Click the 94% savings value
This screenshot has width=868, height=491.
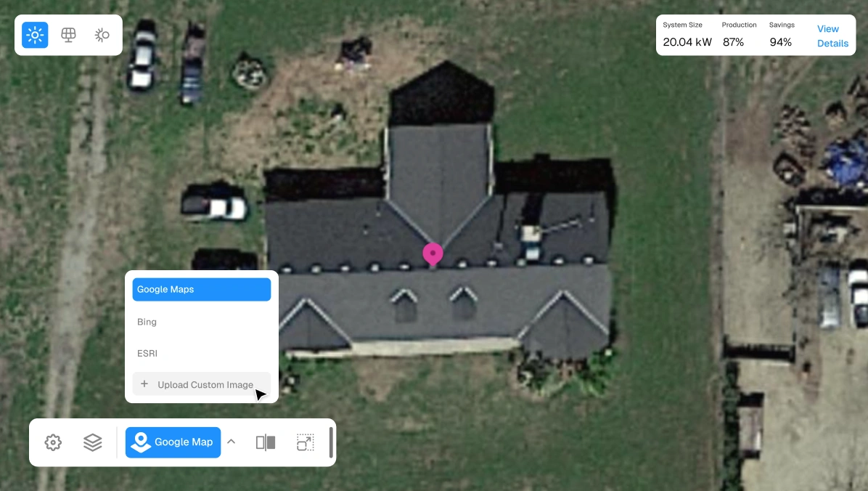780,42
